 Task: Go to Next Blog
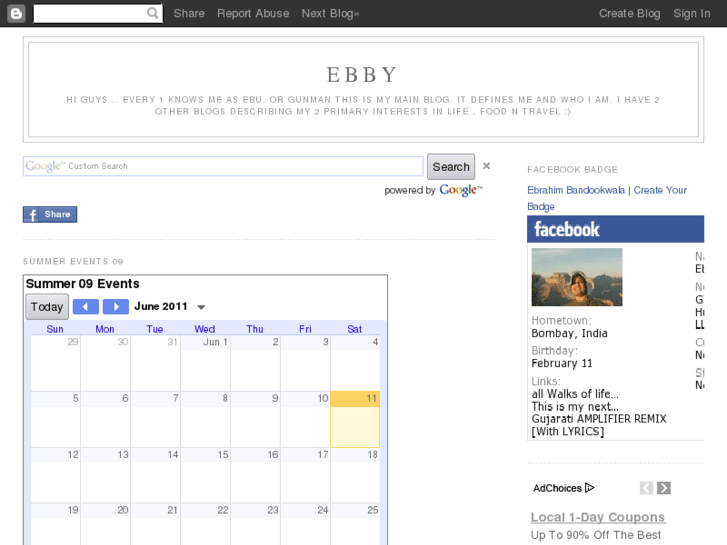pos(331,13)
